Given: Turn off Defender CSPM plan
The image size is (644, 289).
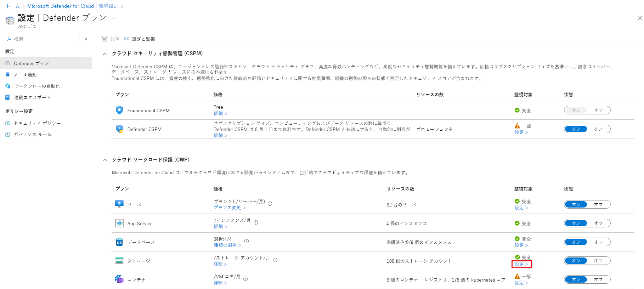Looking at the screenshot, I should click(x=598, y=129).
